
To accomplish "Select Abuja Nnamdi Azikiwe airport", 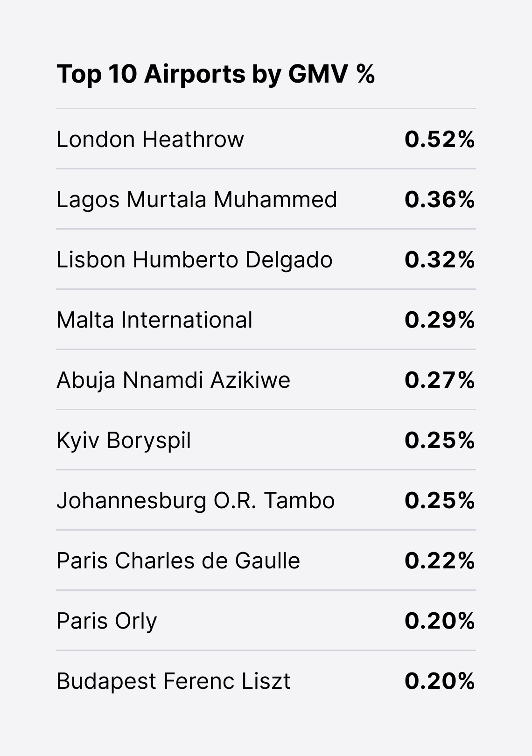I will point(173,380).
